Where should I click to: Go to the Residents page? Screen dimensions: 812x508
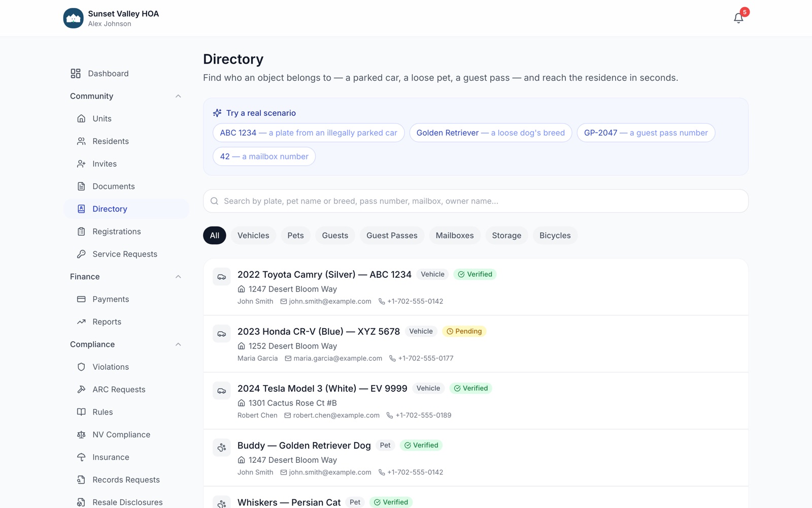[126, 141]
